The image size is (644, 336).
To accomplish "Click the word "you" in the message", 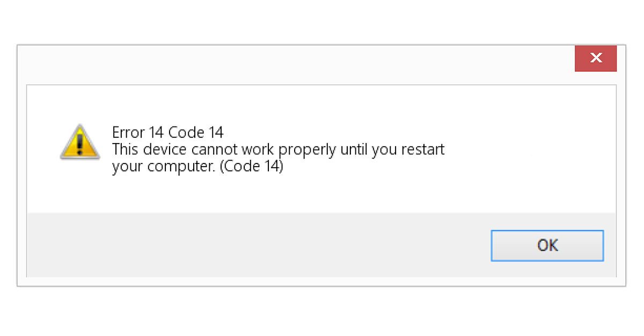I will [384, 150].
